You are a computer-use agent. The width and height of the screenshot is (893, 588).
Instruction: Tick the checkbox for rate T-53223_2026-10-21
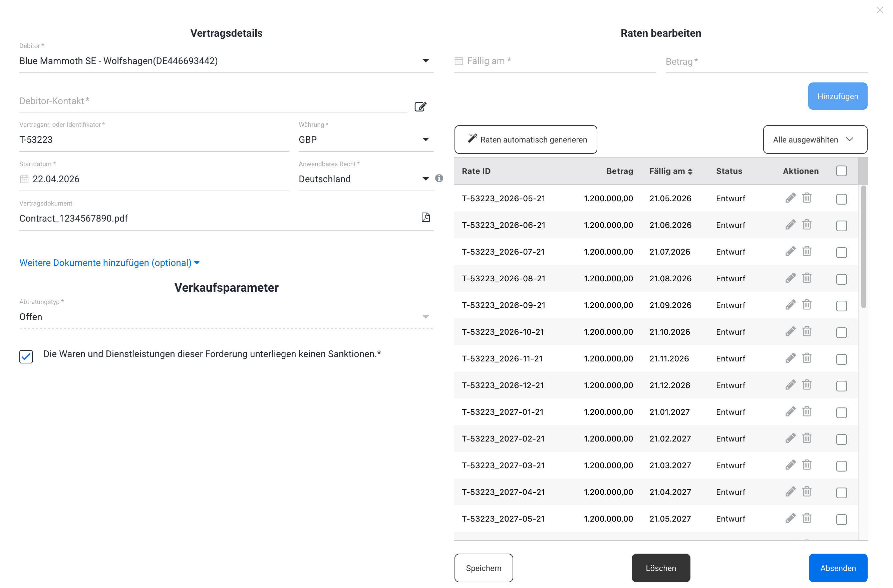pyautogui.click(x=841, y=332)
